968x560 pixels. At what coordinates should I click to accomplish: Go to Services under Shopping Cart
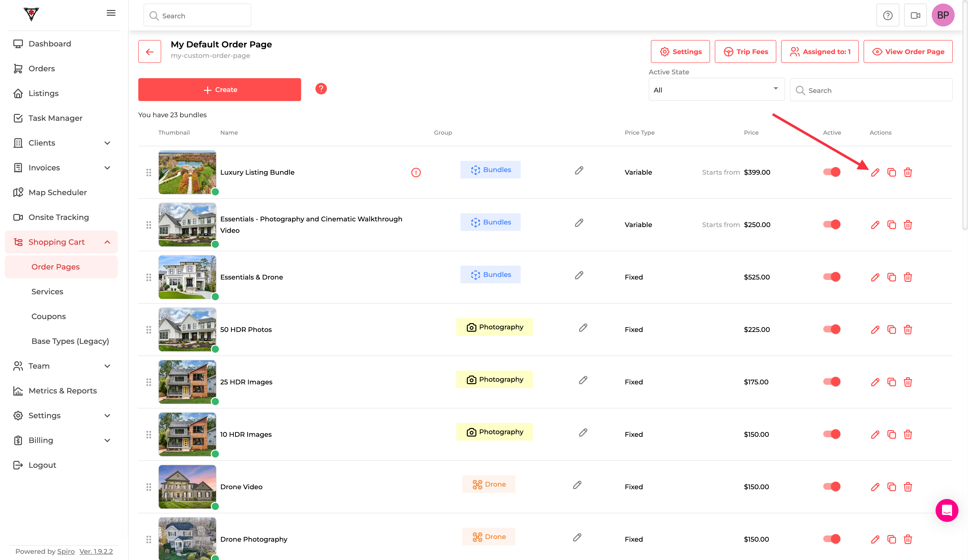(x=47, y=292)
